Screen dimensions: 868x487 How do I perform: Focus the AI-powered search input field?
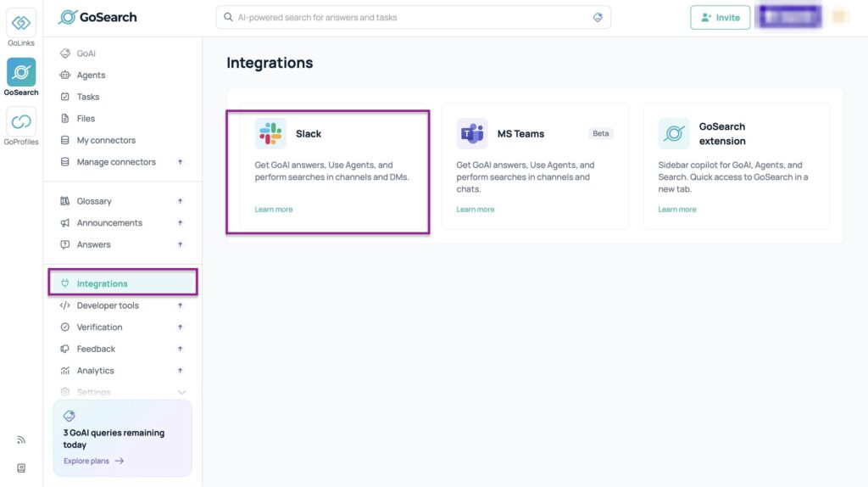tap(414, 17)
